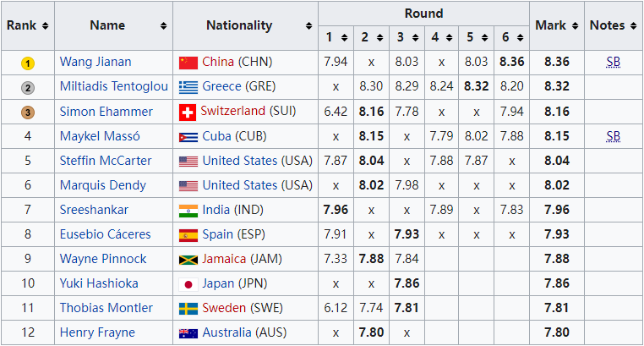The height and width of the screenshot is (346, 644).
Task: Click the silver medal icon
Action: (x=27, y=87)
